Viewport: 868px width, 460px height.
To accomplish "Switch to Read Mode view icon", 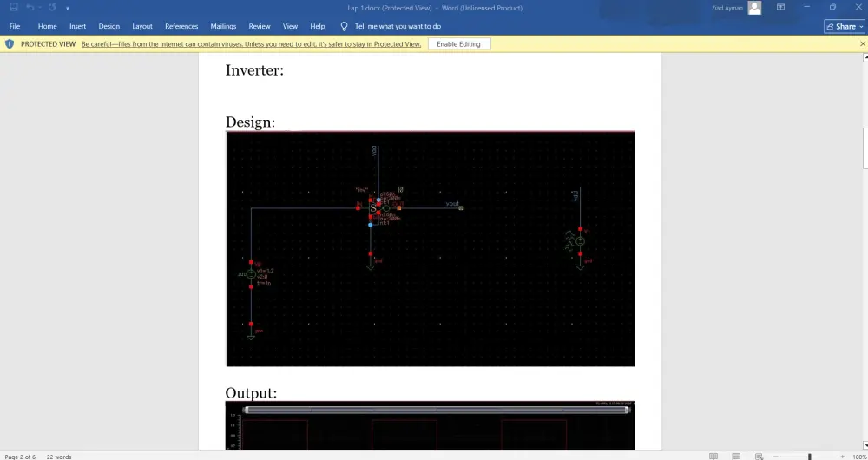I will coord(713,457).
